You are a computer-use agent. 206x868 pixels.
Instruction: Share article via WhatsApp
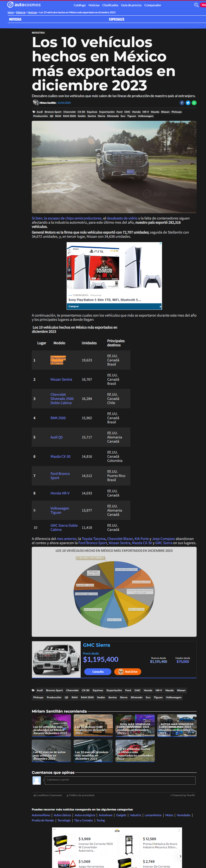coord(194,103)
